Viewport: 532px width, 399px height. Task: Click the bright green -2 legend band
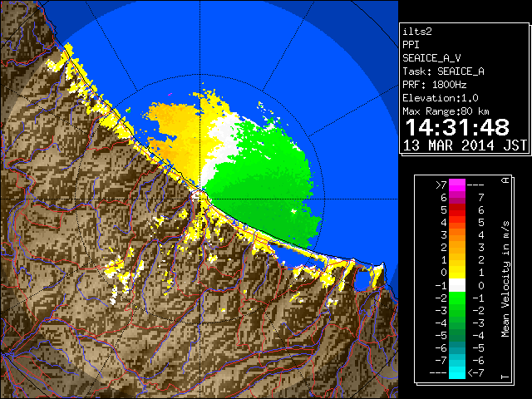pos(457,298)
